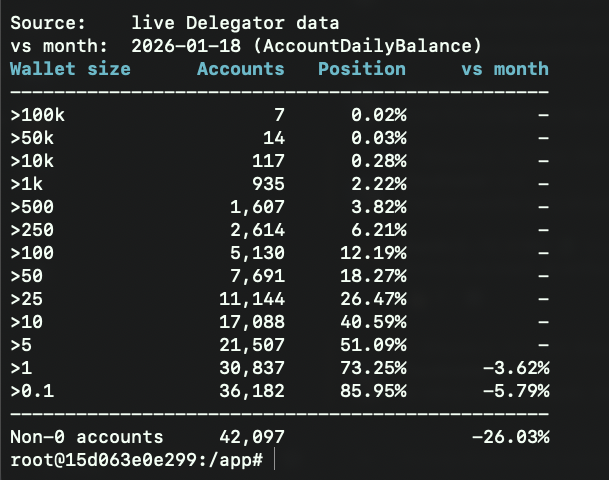
Task: Click the accounts value 30,837
Action: (252, 368)
